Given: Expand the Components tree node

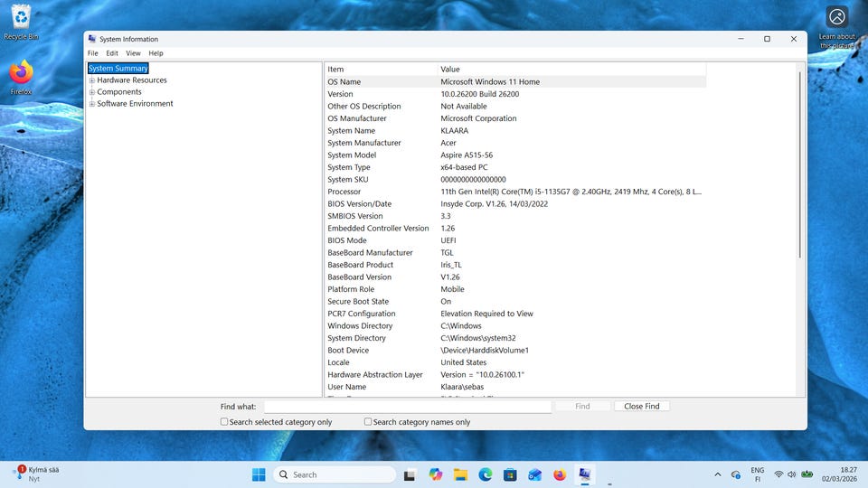Looking at the screenshot, I should [x=92, y=92].
